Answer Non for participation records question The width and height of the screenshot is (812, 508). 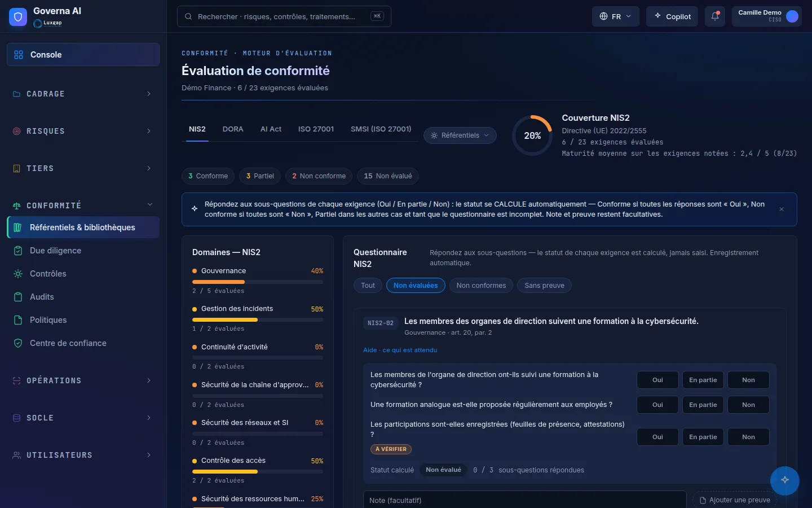coord(748,437)
